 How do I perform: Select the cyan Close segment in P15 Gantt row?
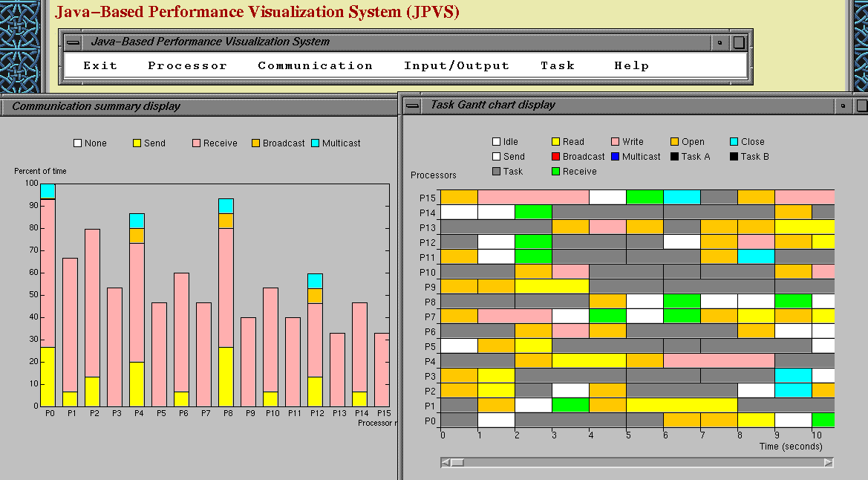(x=682, y=198)
